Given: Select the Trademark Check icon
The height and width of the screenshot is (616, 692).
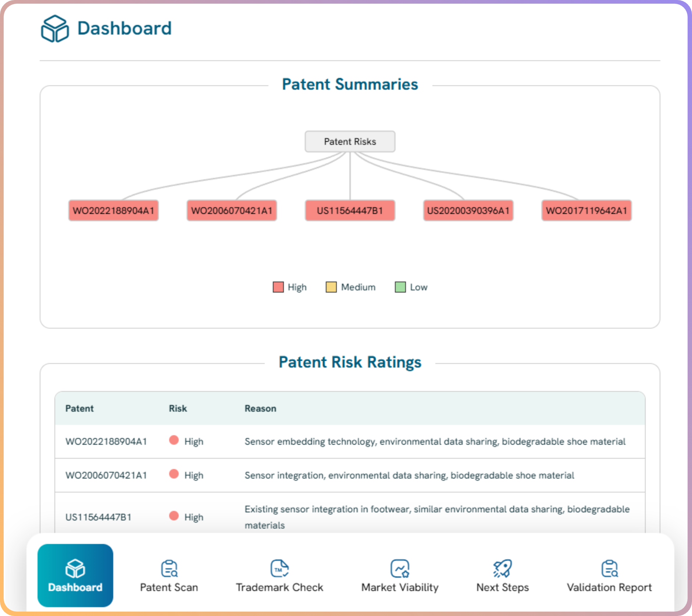Looking at the screenshot, I should (x=279, y=568).
